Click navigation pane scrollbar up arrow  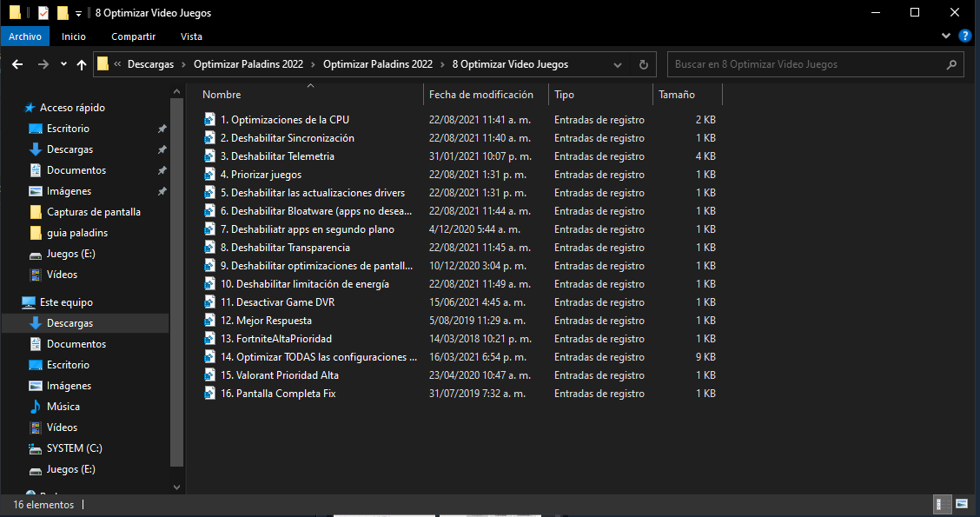pos(176,92)
